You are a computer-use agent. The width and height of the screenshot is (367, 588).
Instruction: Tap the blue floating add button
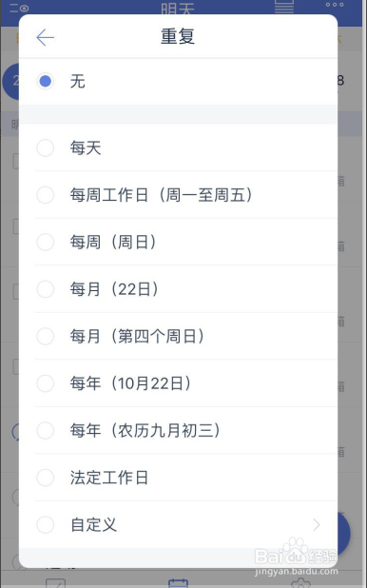point(343,533)
